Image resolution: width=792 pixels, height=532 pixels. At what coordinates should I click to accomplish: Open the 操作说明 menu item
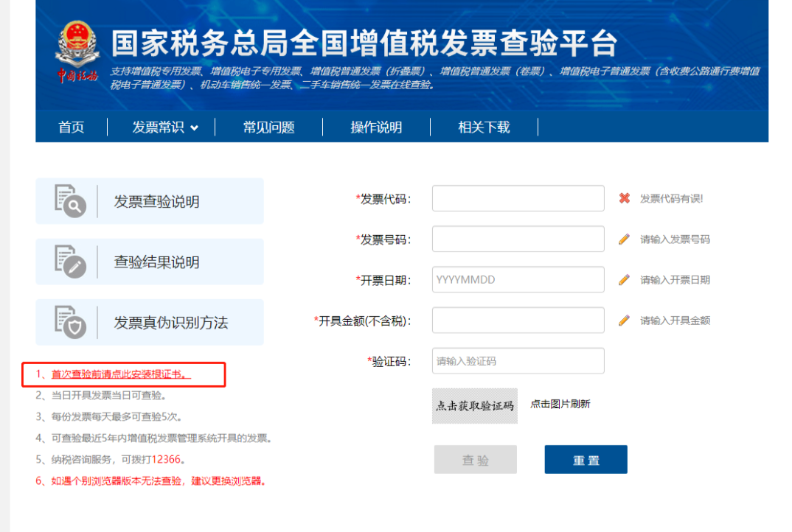376,127
